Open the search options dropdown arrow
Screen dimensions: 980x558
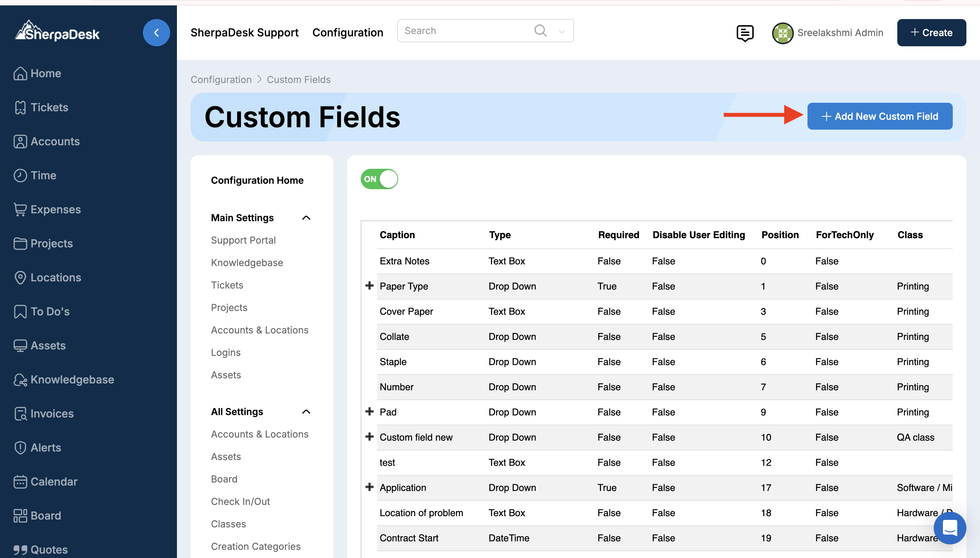[561, 31]
